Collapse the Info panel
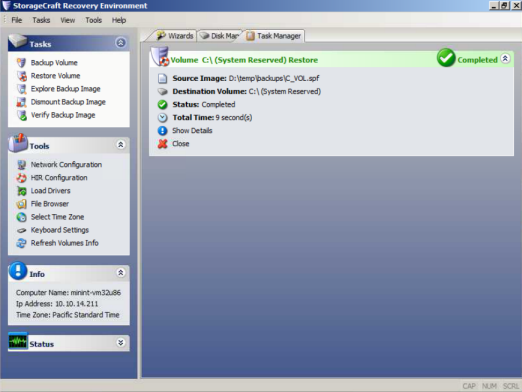The height and width of the screenshot is (392, 522). 121,273
